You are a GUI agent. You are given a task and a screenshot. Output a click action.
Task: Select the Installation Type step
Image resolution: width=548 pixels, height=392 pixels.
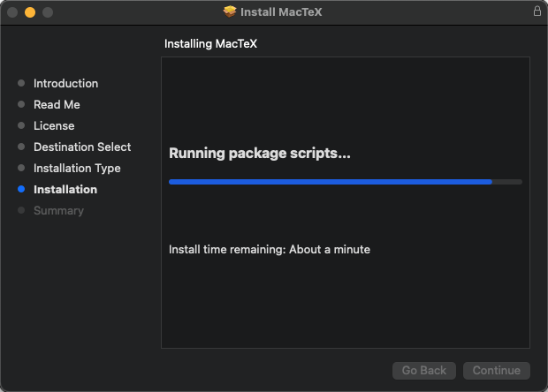[77, 169]
